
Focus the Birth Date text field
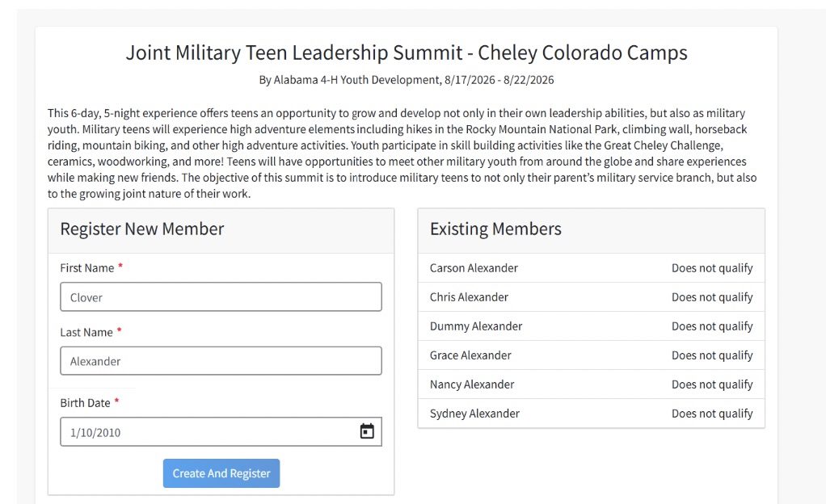[x=202, y=432]
